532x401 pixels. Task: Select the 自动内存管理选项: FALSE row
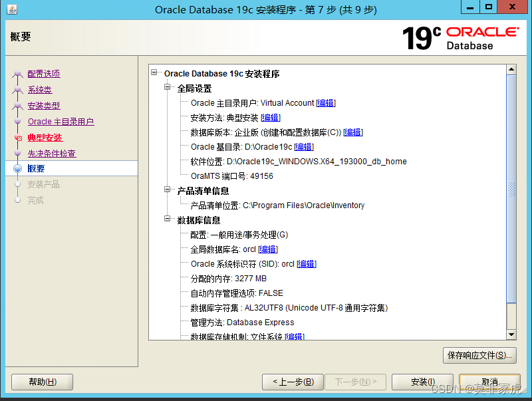[x=237, y=293]
